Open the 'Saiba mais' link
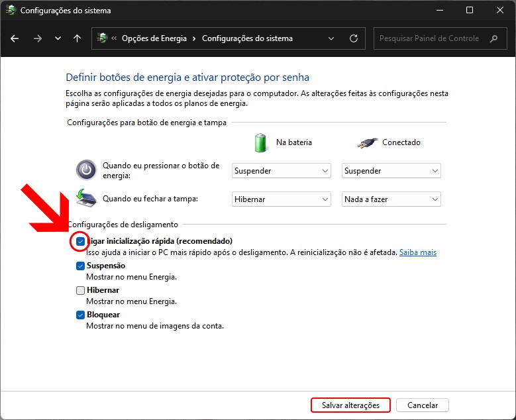The width and height of the screenshot is (516, 420). (x=418, y=252)
